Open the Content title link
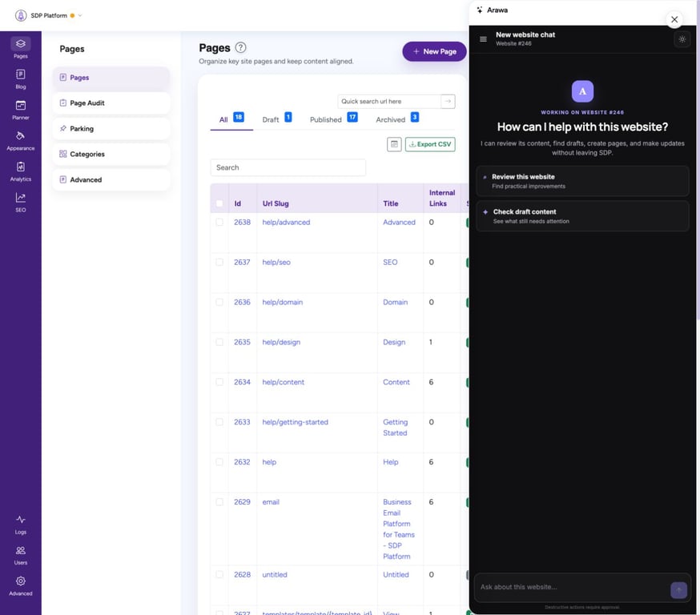 [396, 383]
